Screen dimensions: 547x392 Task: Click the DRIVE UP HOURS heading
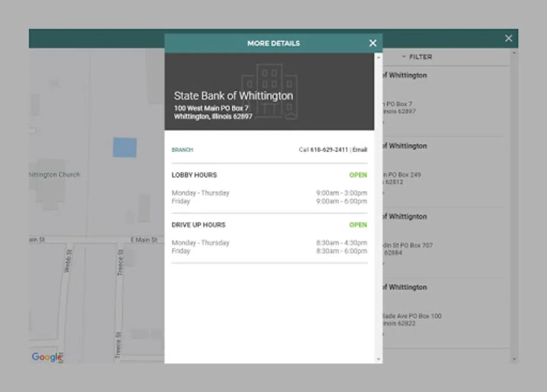[x=199, y=225]
